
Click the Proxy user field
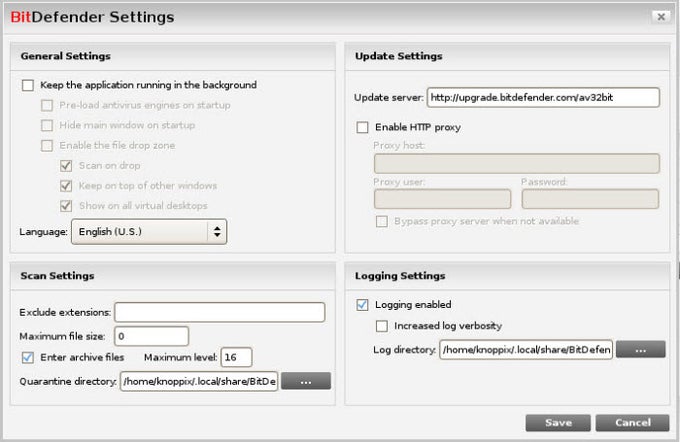442,199
